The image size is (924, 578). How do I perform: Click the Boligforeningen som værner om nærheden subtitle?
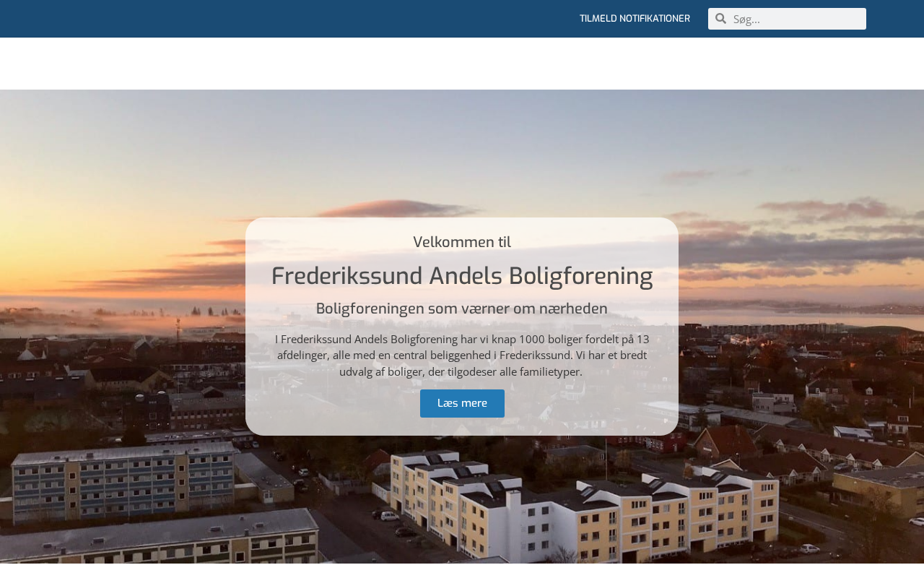point(462,309)
